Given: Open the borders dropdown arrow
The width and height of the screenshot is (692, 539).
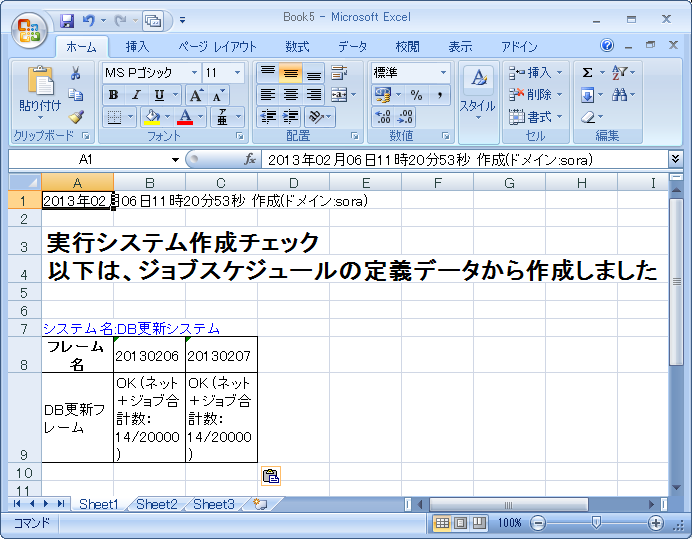Looking at the screenshot, I should (131, 117).
